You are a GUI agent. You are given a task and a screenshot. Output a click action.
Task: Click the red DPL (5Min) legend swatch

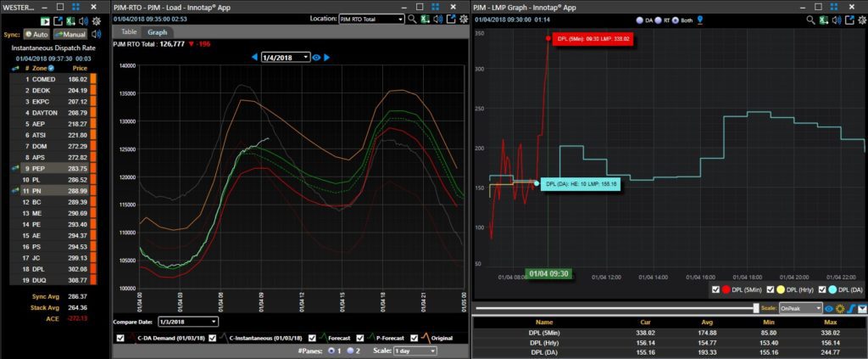tap(726, 289)
